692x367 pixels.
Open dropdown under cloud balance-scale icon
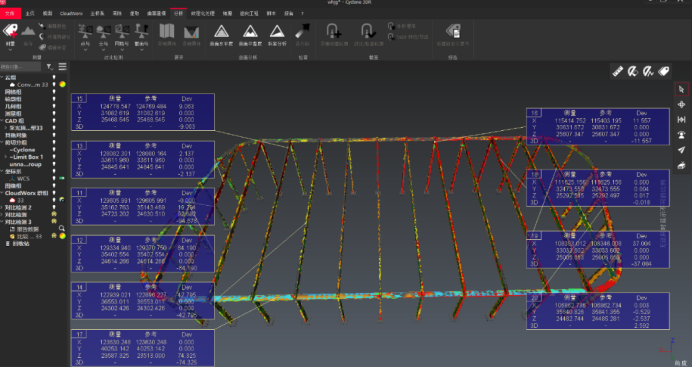coord(103,49)
